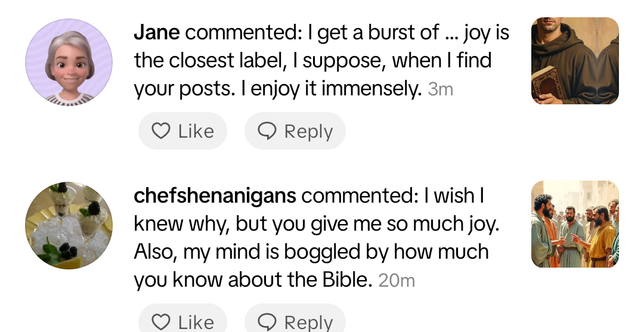Open chefshenanigans' dessert profile picture
Screen dimensions: 644x332
click(69, 225)
